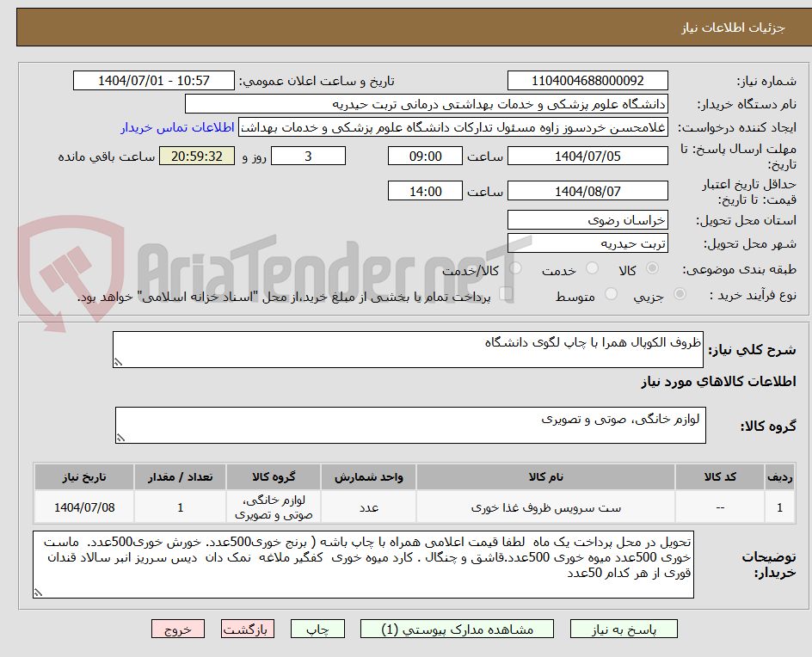Select the کالا/خدمت radio button
812x657 pixels.
click(515, 267)
